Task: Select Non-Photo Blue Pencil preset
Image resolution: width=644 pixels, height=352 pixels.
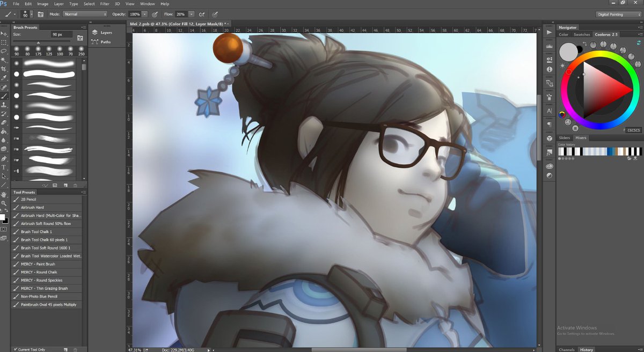Action: click(x=47, y=296)
